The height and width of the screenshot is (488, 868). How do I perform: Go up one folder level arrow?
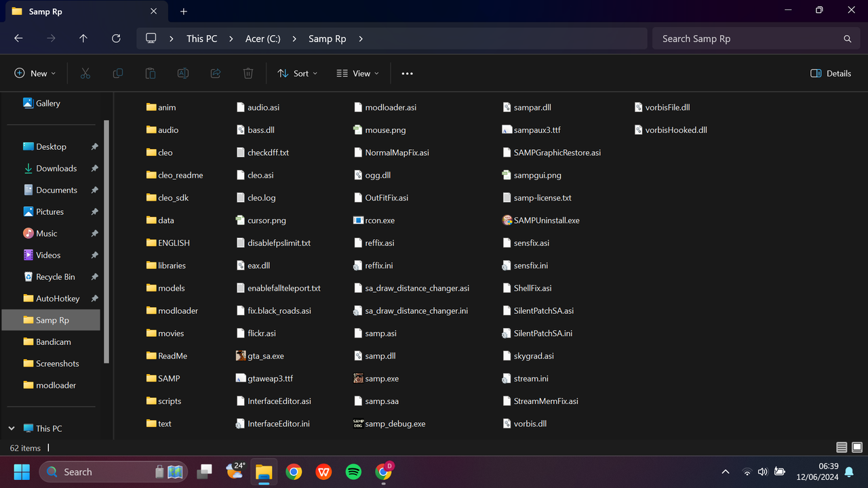click(x=83, y=39)
